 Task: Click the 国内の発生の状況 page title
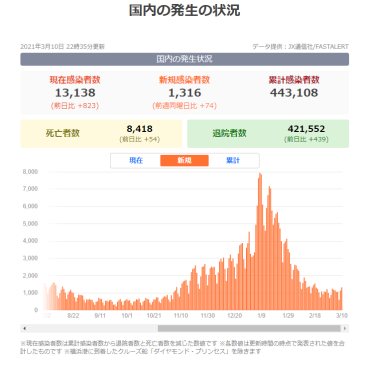tap(184, 10)
